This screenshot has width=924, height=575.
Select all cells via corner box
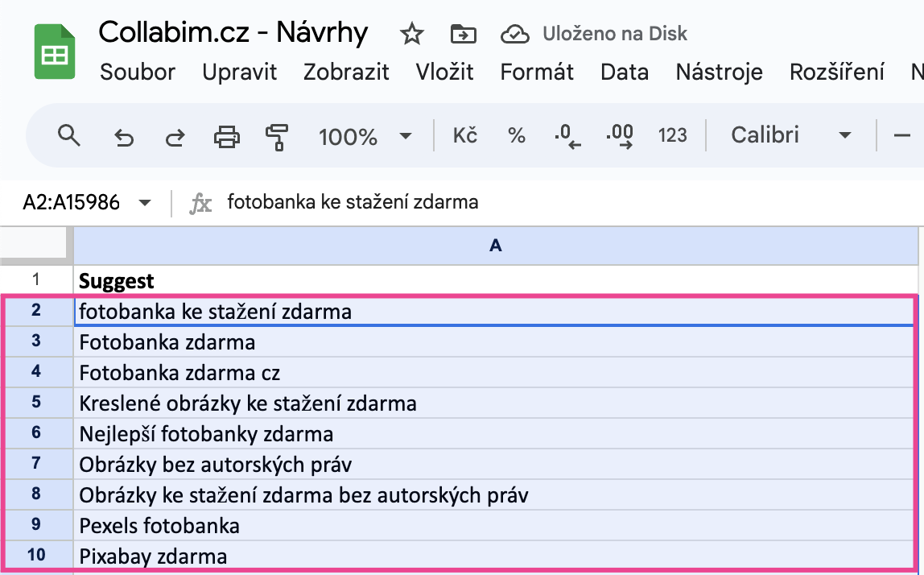pyautogui.click(x=33, y=243)
